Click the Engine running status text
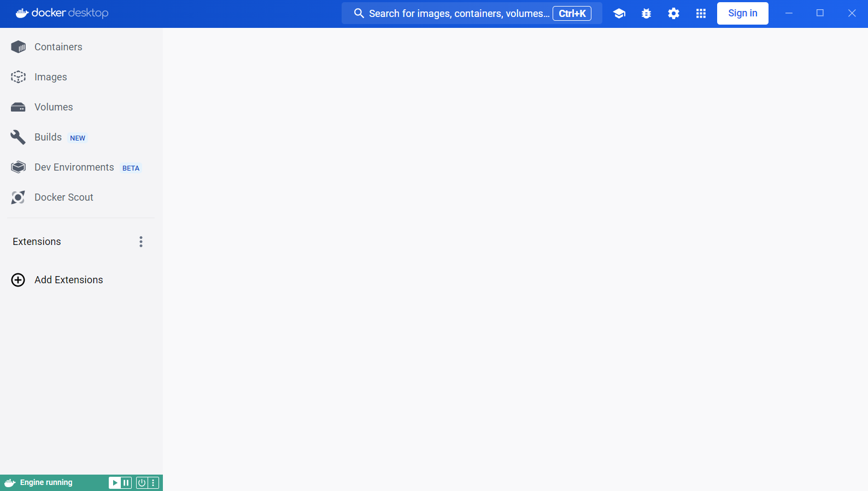This screenshot has width=868, height=491. point(46,483)
